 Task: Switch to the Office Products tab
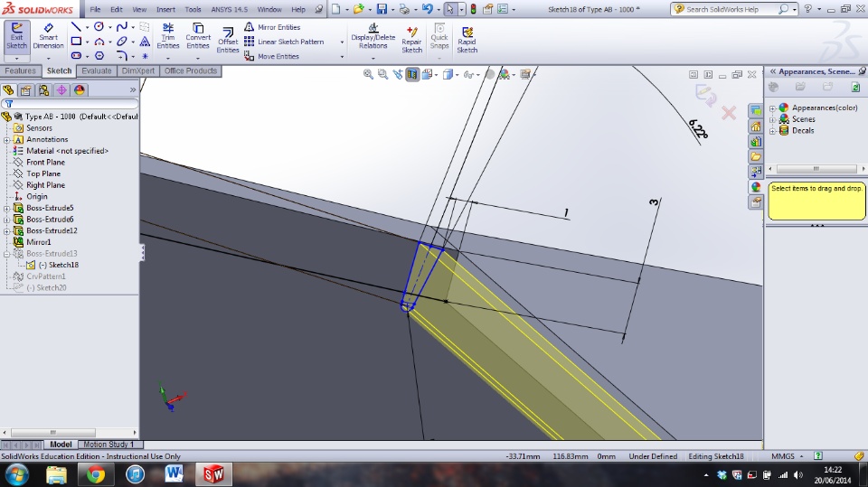(x=191, y=70)
